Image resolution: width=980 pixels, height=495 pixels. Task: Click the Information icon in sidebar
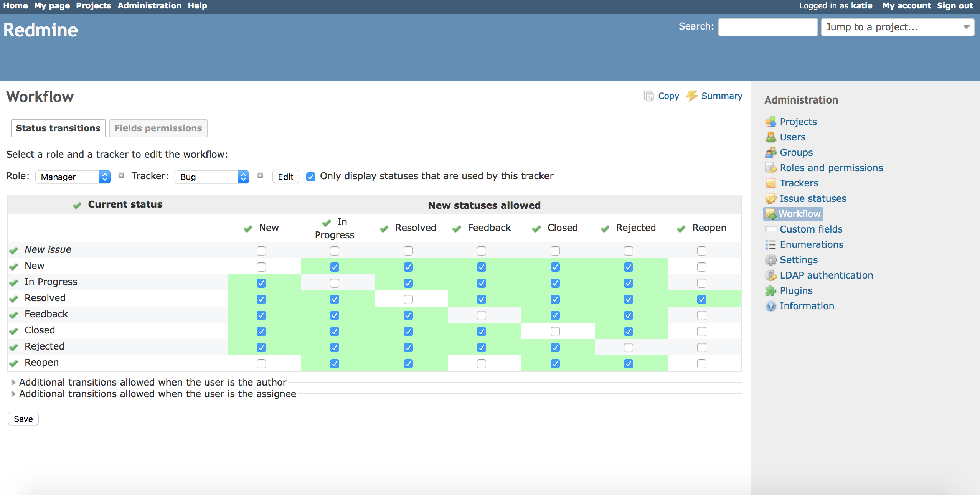click(x=770, y=306)
